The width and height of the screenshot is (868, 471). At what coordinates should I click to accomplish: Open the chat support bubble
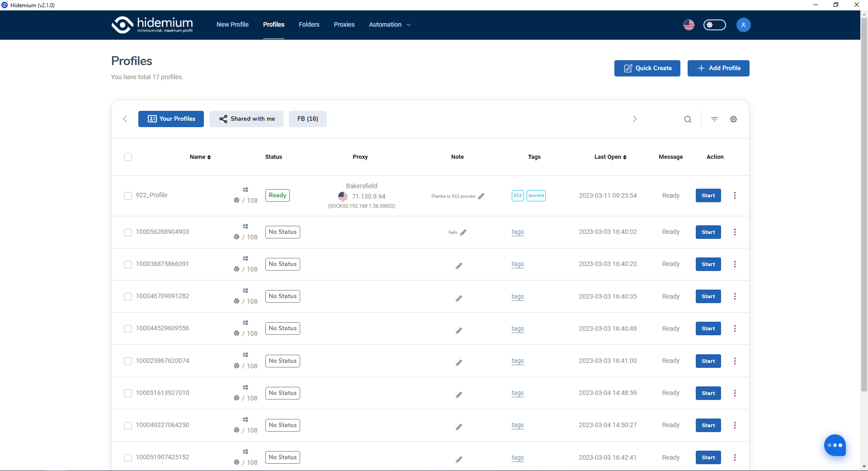tap(835, 445)
